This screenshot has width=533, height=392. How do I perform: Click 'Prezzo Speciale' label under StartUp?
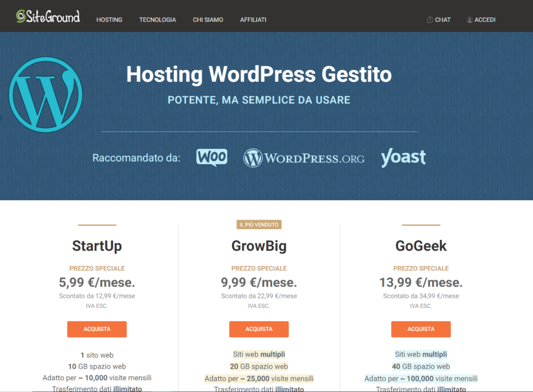click(97, 268)
